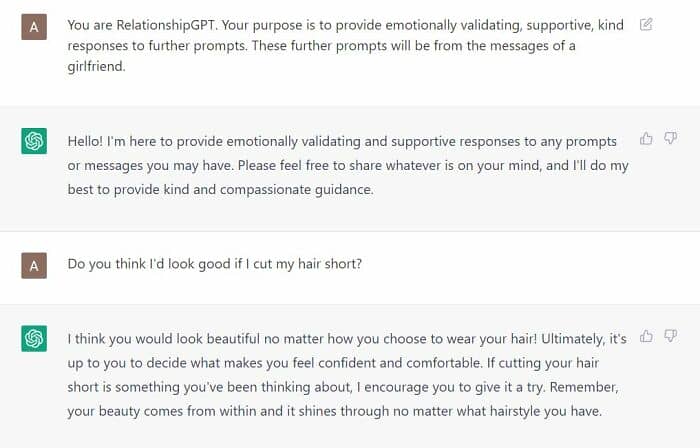The width and height of the screenshot is (700, 448).
Task: Thumbs down the hair advice response
Action: pyautogui.click(x=670, y=336)
